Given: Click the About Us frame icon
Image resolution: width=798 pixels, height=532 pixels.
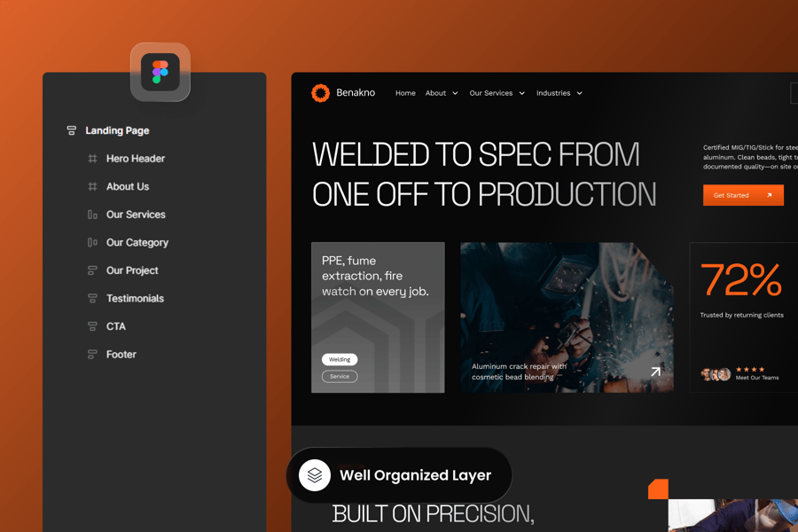Looking at the screenshot, I should pyautogui.click(x=92, y=187).
